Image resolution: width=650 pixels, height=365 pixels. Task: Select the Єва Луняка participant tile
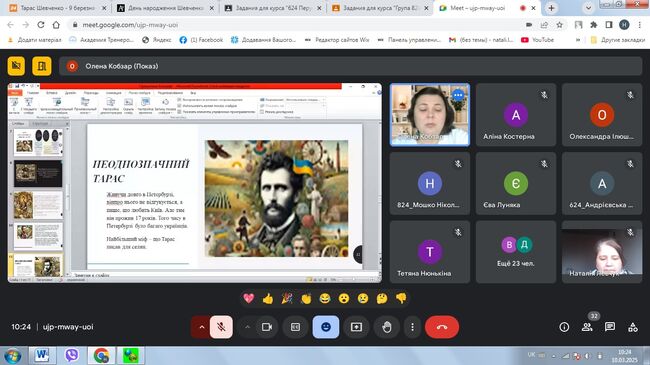pos(516,183)
